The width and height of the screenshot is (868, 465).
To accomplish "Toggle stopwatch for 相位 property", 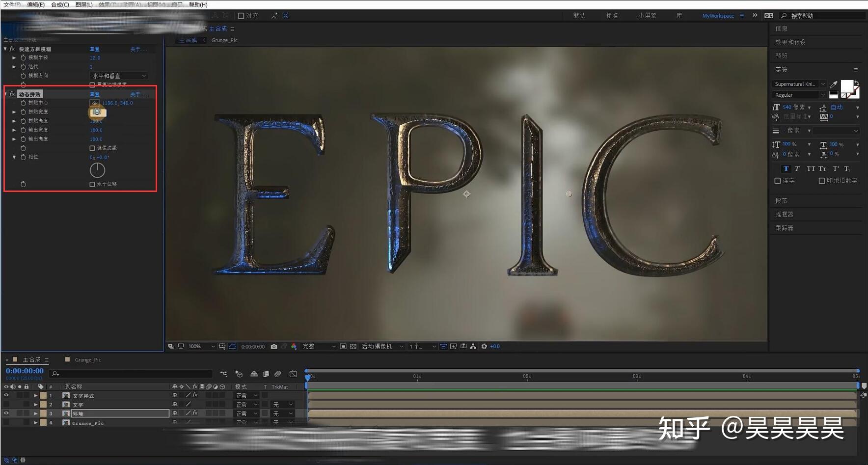I will click(x=23, y=157).
